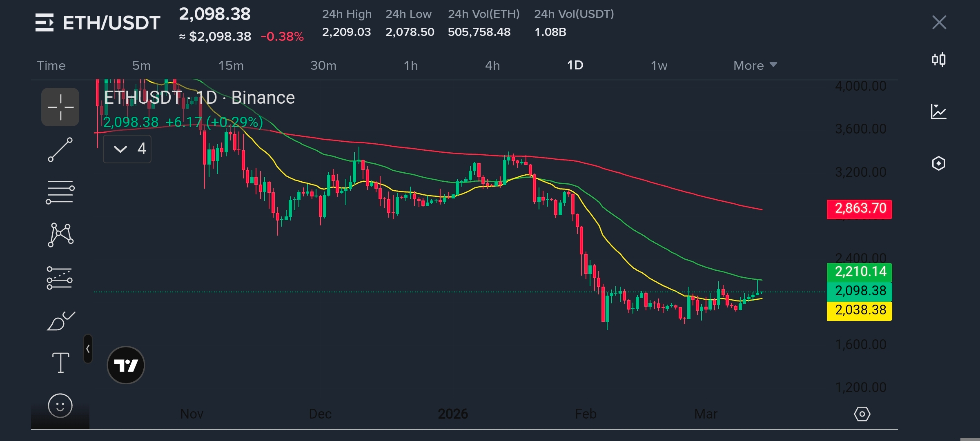
Task: Open the horizontal lines tool group
Action: [x=60, y=192]
